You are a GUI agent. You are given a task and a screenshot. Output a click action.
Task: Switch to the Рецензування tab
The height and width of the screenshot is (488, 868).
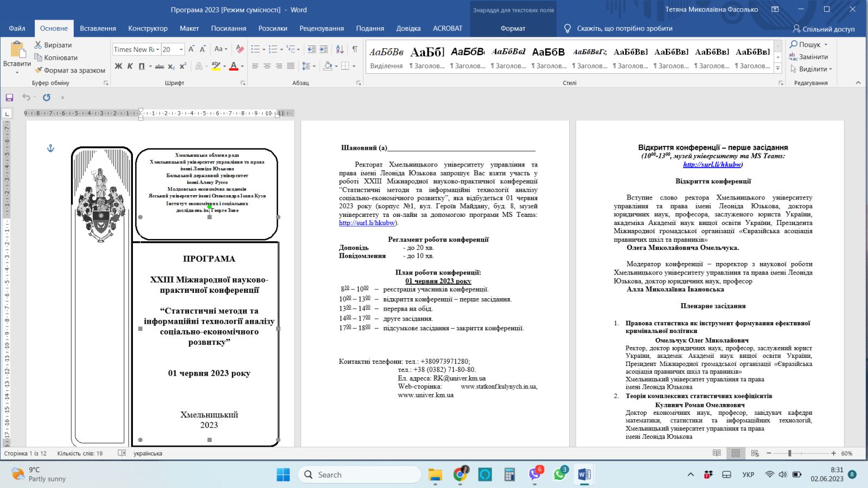pyautogui.click(x=322, y=28)
